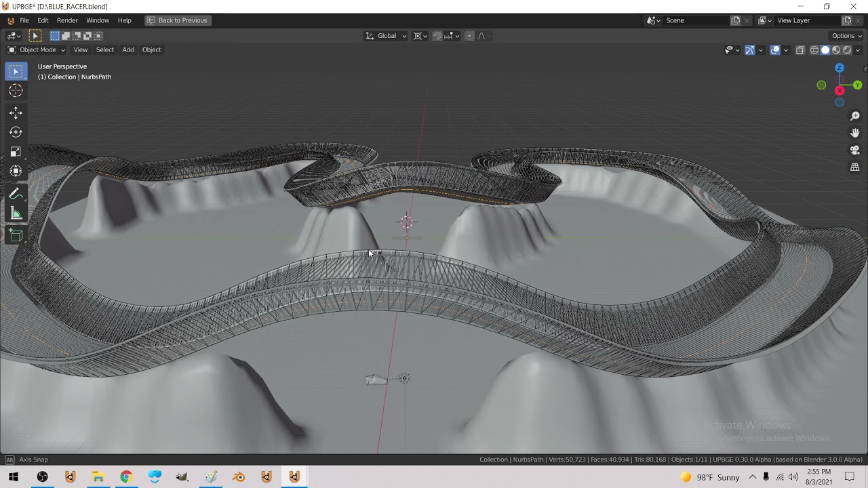The image size is (868, 488).
Task: Open the Object Mode dropdown
Action: pos(37,50)
